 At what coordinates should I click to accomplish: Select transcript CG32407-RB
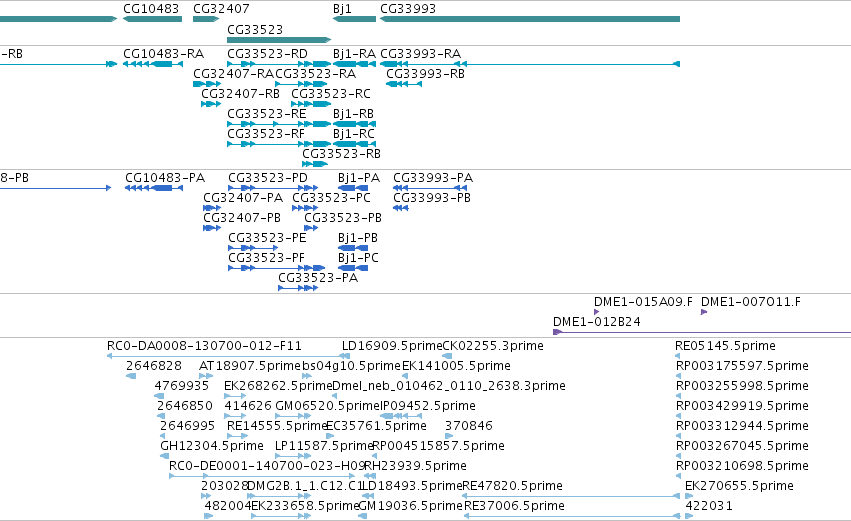(x=211, y=104)
